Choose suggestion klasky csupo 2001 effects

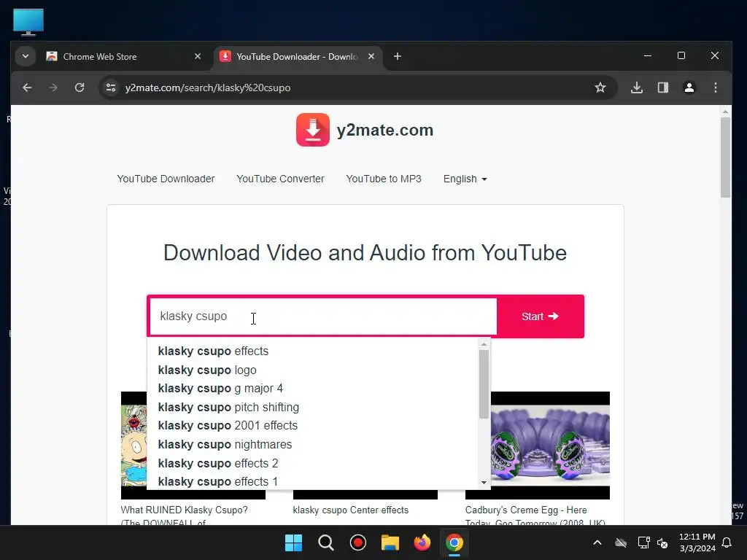(x=228, y=426)
